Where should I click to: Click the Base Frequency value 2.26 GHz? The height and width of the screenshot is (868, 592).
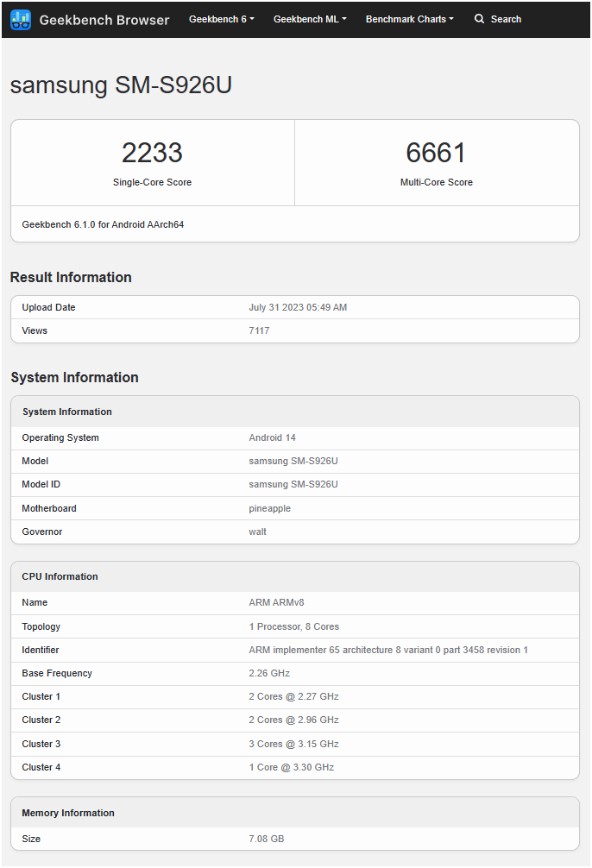[269, 673]
